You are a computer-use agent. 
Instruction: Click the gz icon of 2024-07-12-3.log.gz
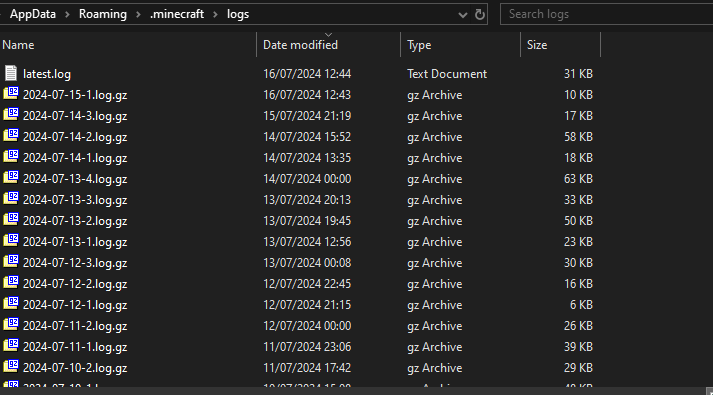(x=11, y=261)
